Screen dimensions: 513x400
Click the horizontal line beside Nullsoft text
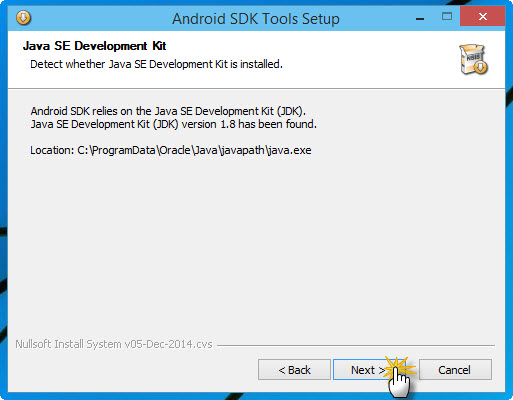pyautogui.click(x=356, y=345)
